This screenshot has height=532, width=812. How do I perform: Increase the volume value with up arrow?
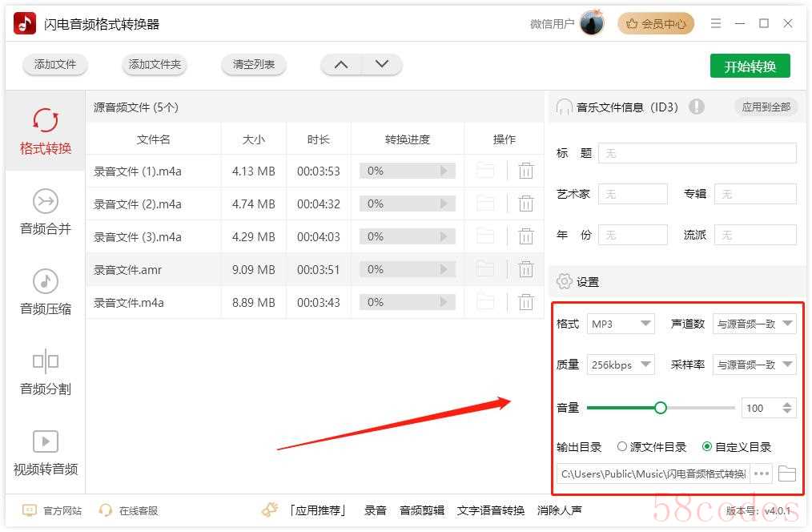click(787, 404)
